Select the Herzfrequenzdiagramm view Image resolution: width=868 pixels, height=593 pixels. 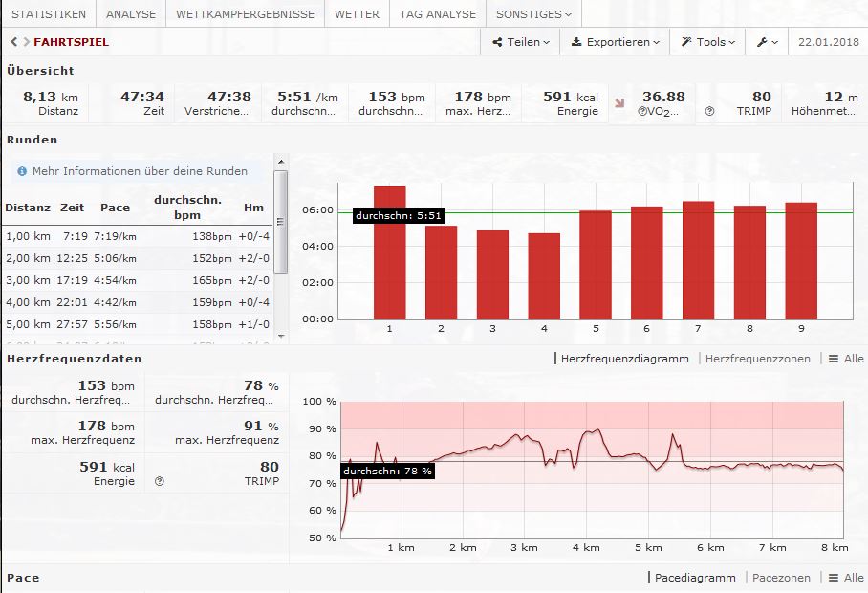pos(623,359)
